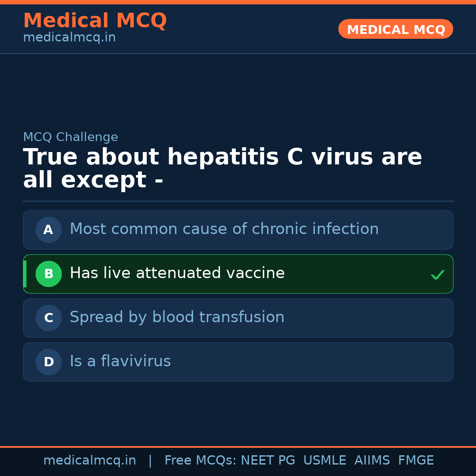This screenshot has height=476, width=476.
Task: Click the "MCQ Challenge" label
Action: click(x=71, y=137)
